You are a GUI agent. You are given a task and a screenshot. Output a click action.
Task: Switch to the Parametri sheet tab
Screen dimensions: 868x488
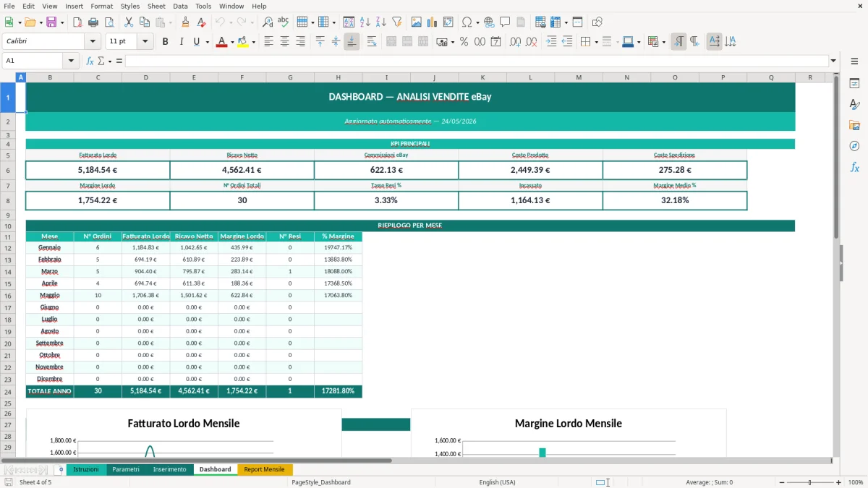126,469
